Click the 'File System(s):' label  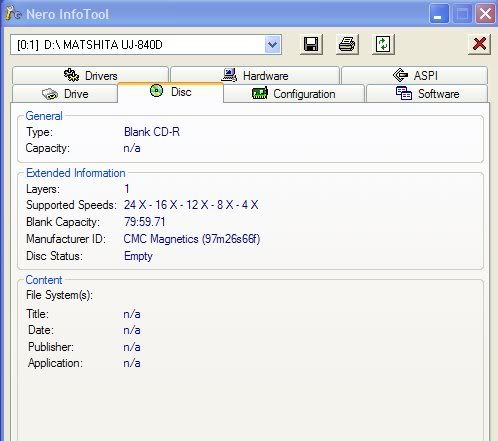pyautogui.click(x=59, y=295)
